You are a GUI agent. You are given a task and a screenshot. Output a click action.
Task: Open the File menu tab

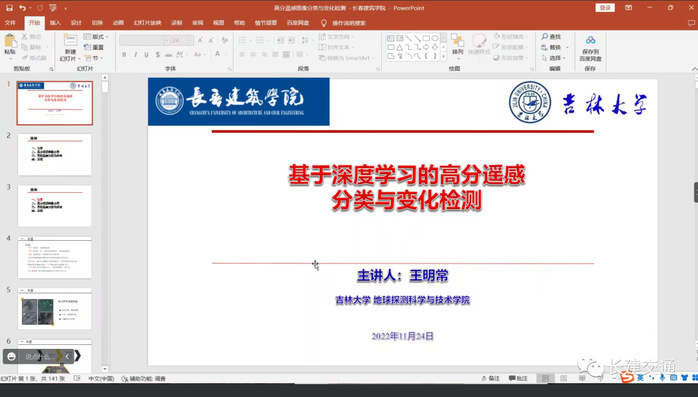point(10,23)
